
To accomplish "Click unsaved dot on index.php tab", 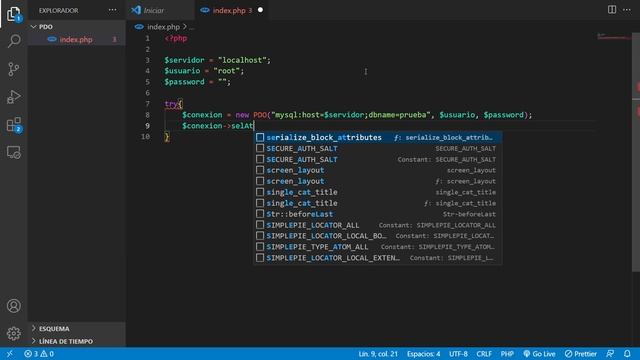I will [x=260, y=10].
